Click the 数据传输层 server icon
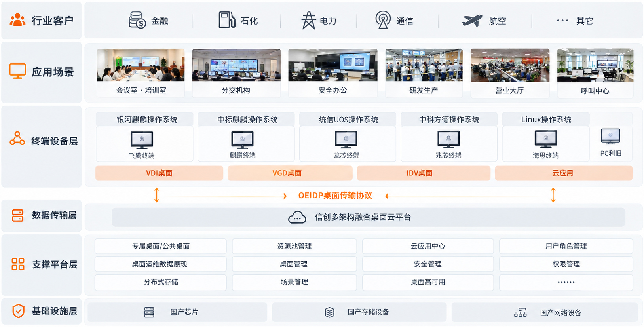 coord(18,215)
